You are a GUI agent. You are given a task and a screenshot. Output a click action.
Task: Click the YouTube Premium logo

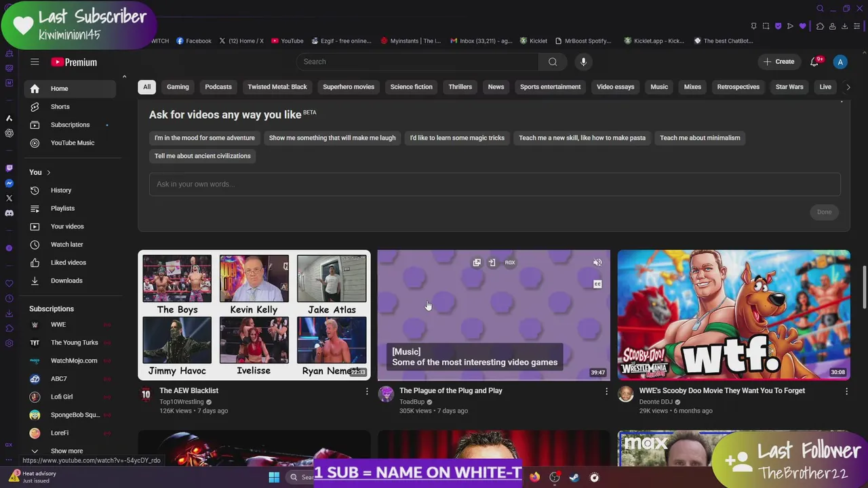(x=74, y=62)
